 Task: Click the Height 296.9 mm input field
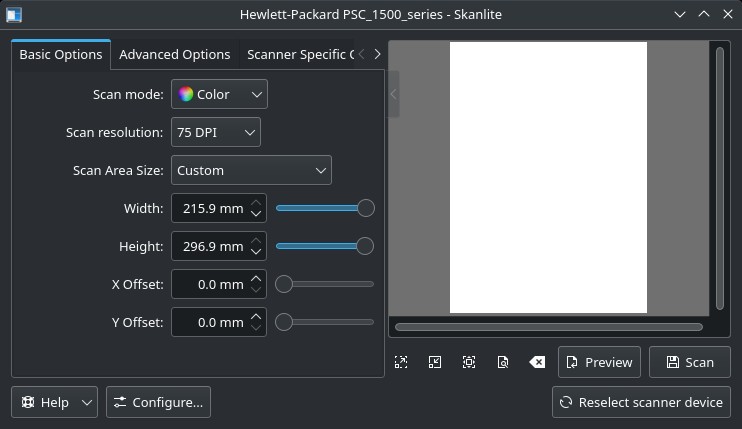click(211, 246)
